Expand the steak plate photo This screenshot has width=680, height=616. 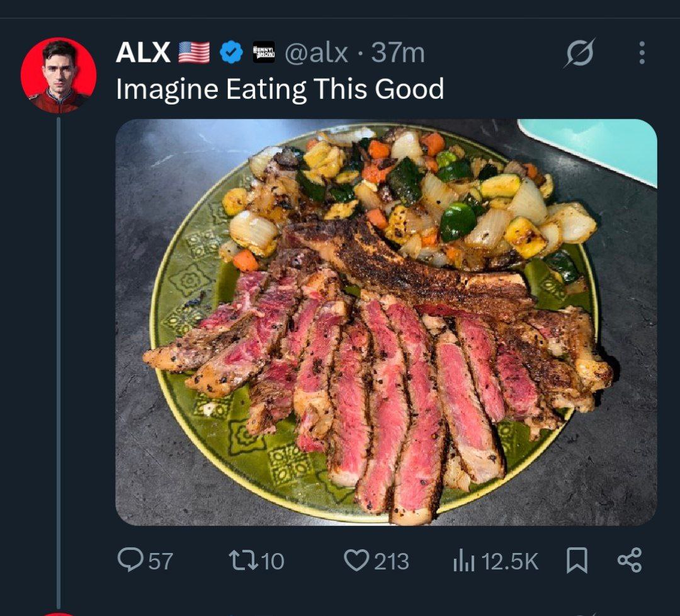pos(386,321)
